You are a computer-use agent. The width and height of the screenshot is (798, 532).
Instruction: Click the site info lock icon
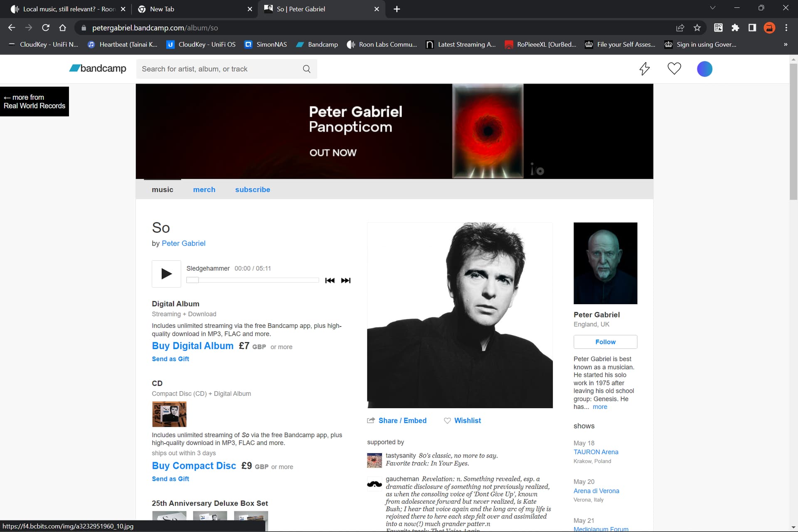click(x=84, y=28)
